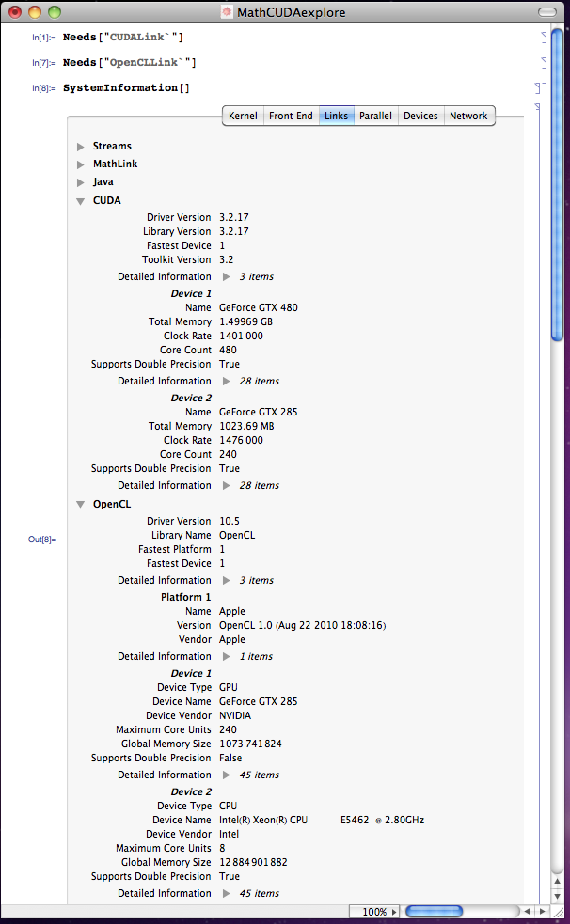Click the Out[8]= cell label
The image size is (570, 924).
pyautogui.click(x=42, y=540)
